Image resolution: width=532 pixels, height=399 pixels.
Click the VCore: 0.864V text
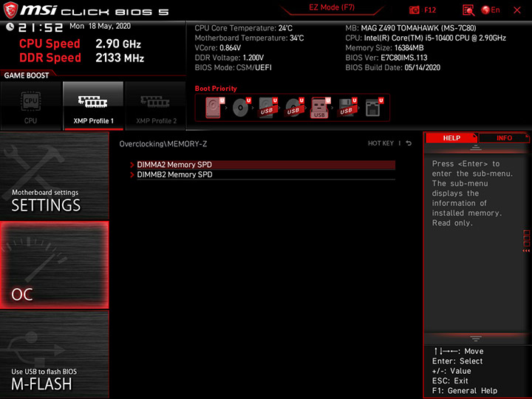click(x=218, y=48)
